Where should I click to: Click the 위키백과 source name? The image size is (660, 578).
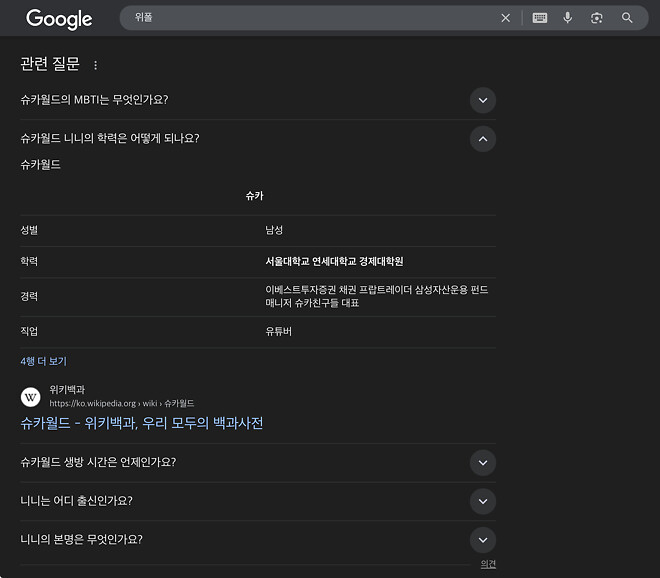point(67,389)
